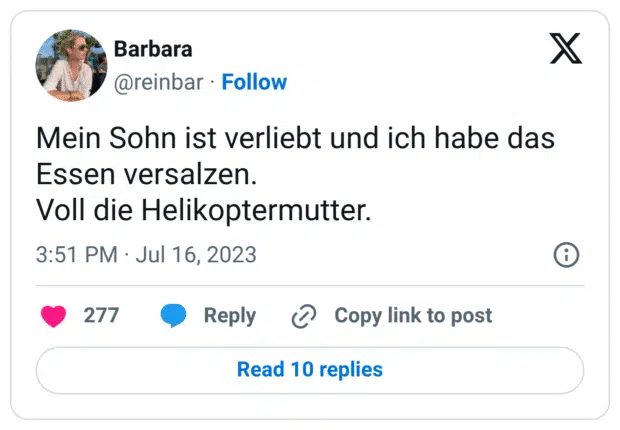Open the tweet info circle icon
Image resolution: width=620 pixels, height=430 pixels.
click(566, 255)
